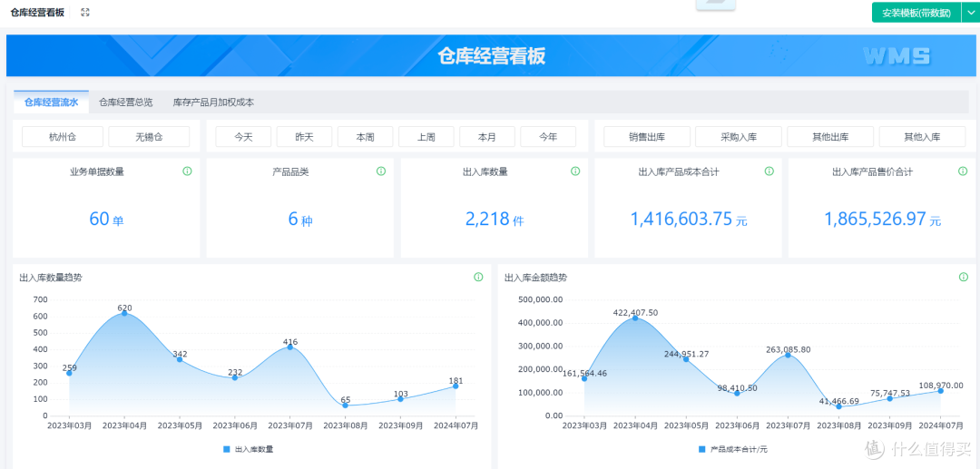
Task: Open the info icon on 产品品类 card
Action: [381, 171]
